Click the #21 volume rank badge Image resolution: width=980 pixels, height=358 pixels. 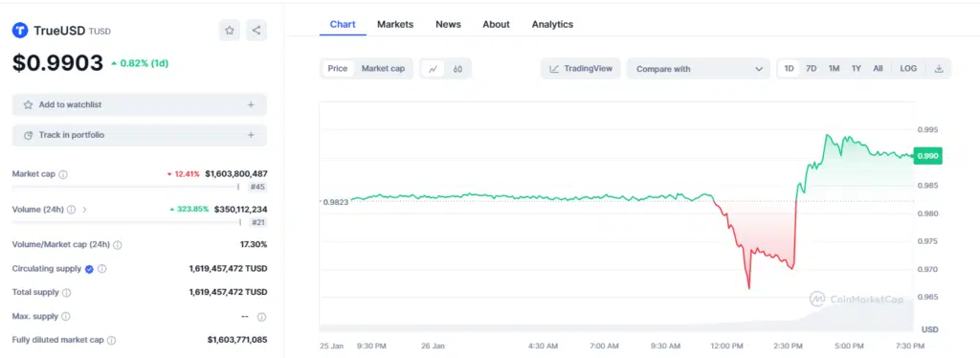tap(258, 222)
